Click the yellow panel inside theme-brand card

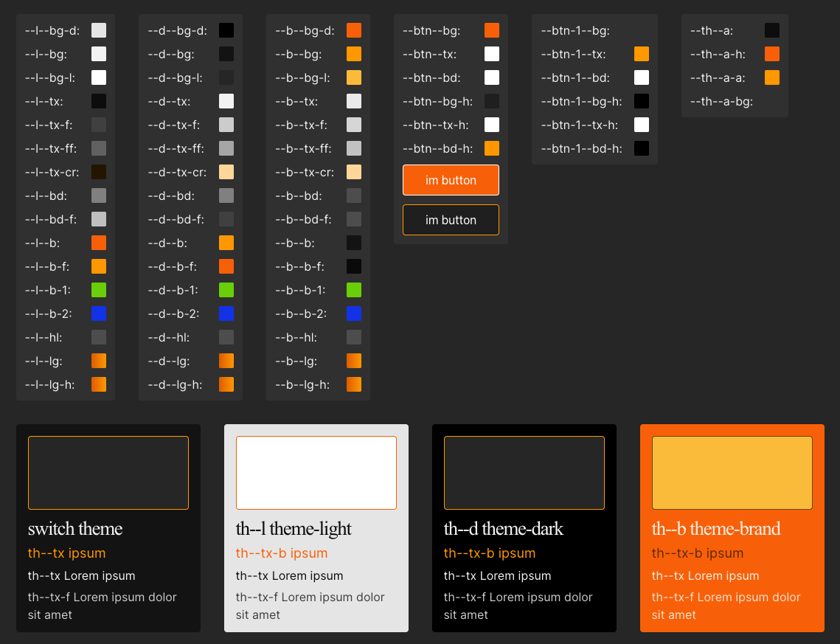[732, 472]
